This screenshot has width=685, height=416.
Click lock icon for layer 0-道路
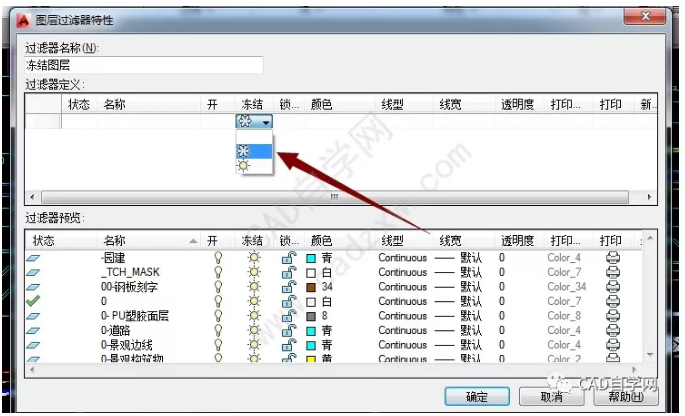[288, 330]
